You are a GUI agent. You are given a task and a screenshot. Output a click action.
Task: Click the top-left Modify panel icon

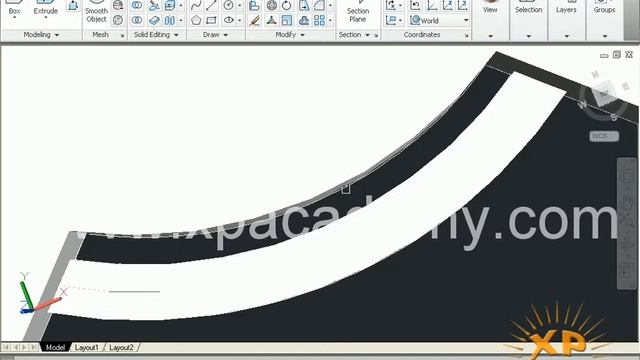tap(254, 5)
